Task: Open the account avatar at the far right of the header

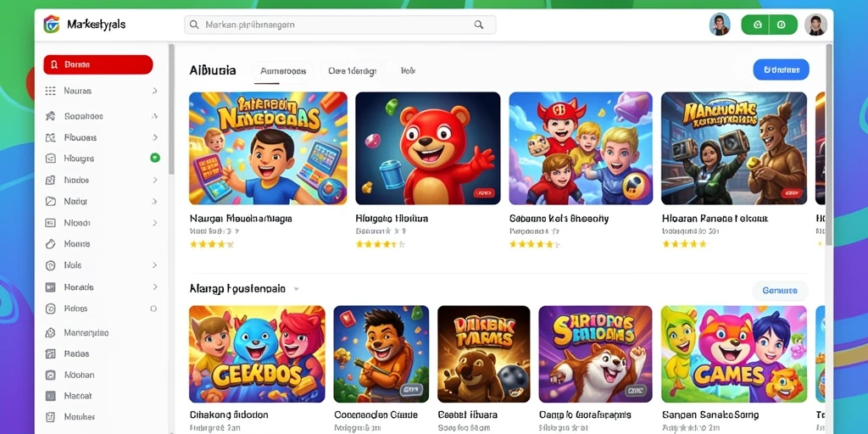Action: [815, 25]
